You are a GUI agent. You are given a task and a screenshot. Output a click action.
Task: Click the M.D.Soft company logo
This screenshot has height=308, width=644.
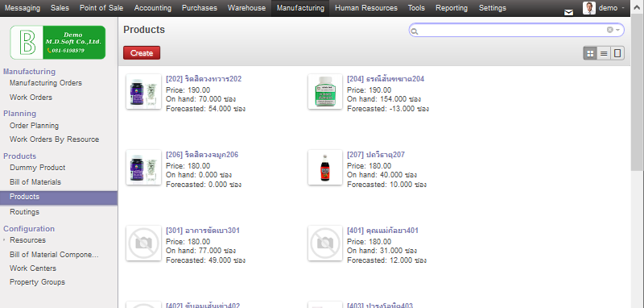(58, 42)
